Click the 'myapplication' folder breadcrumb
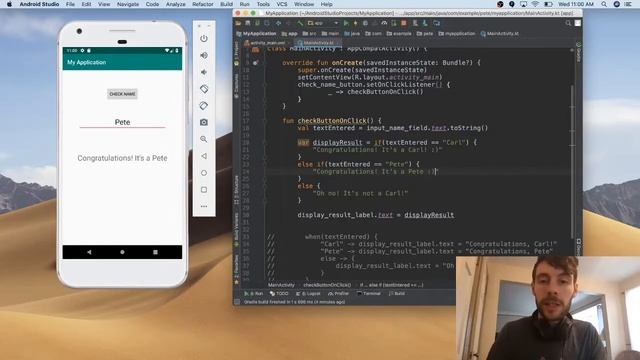Viewport: 640px width, 360px height. pyautogui.click(x=457, y=33)
